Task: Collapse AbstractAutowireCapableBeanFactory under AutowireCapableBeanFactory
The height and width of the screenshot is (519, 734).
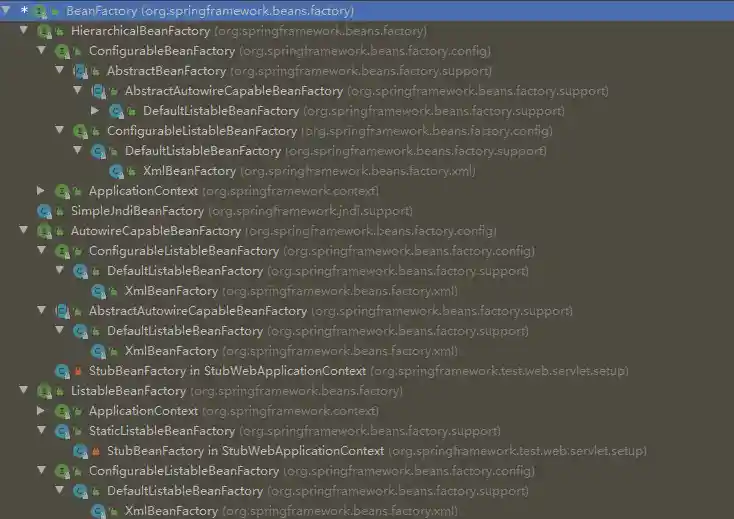Action: [42, 310]
